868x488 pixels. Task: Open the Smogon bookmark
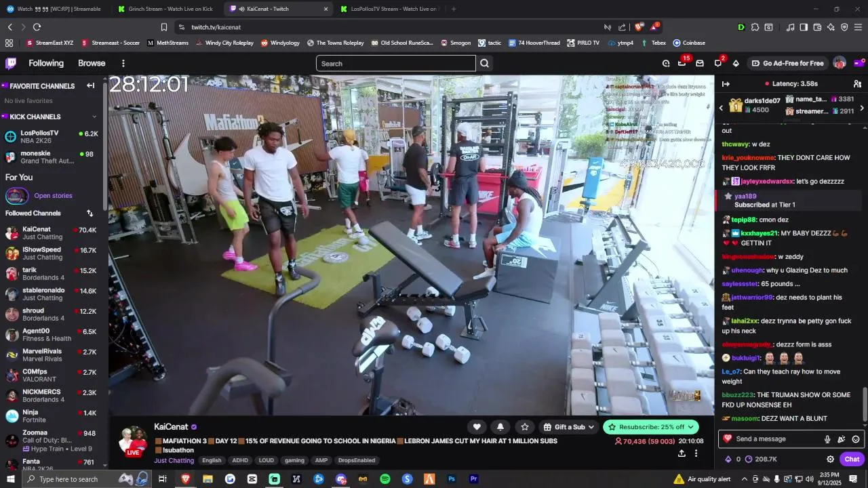point(456,43)
